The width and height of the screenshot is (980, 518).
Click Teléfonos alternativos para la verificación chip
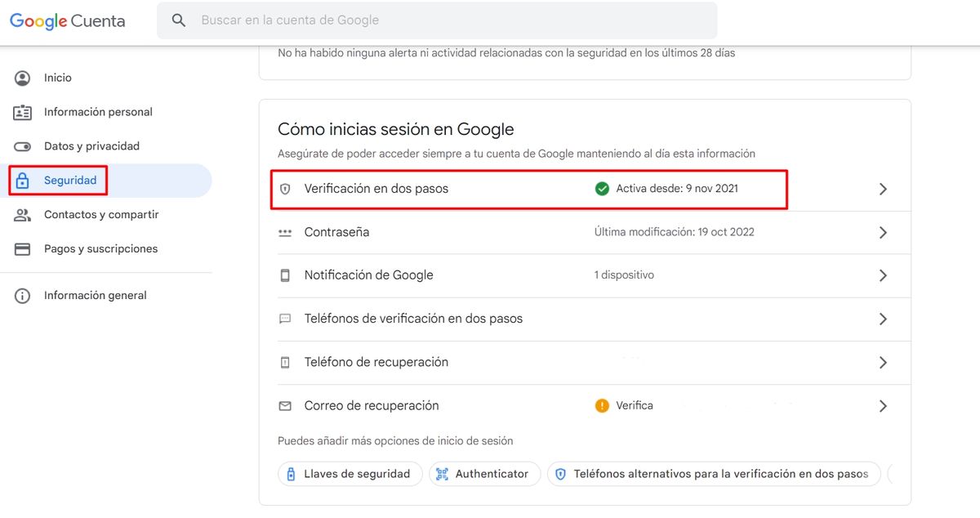(714, 473)
